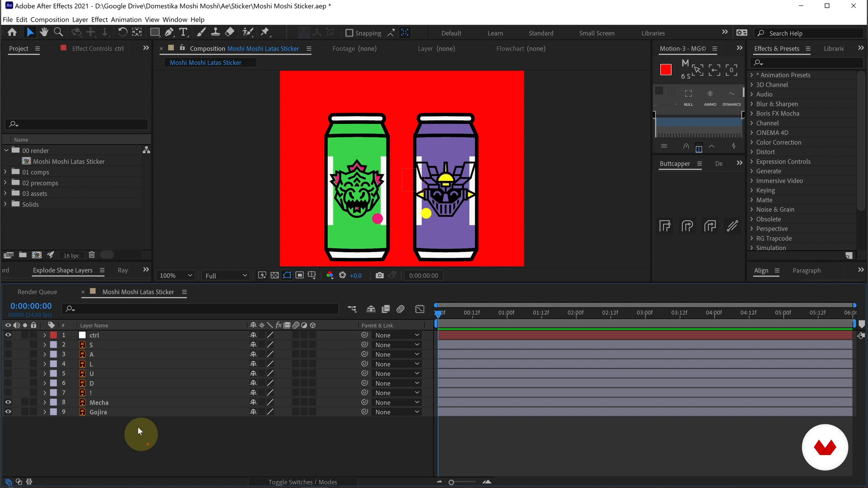This screenshot has width=868, height=488.
Task: Select the Zoom magnifier tool
Action: [x=58, y=32]
